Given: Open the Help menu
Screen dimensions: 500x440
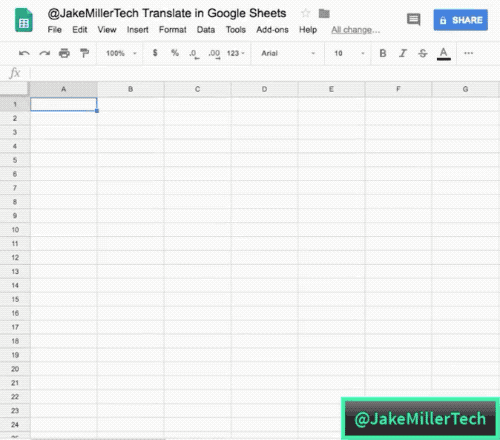Looking at the screenshot, I should click(x=308, y=30).
